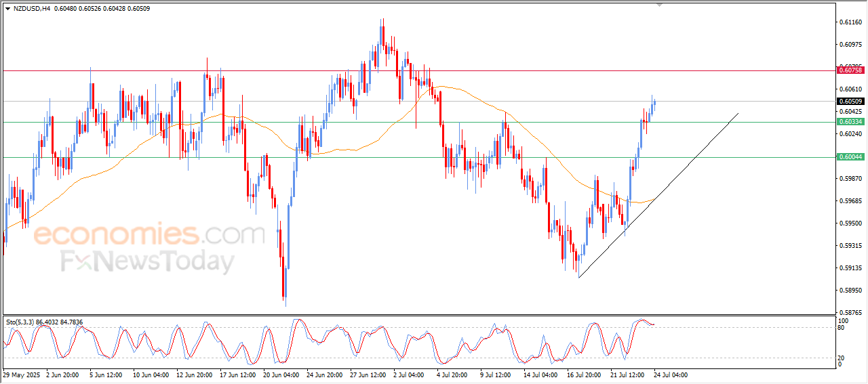
Task: Click the black current price label 0.60509
Action: click(850, 102)
